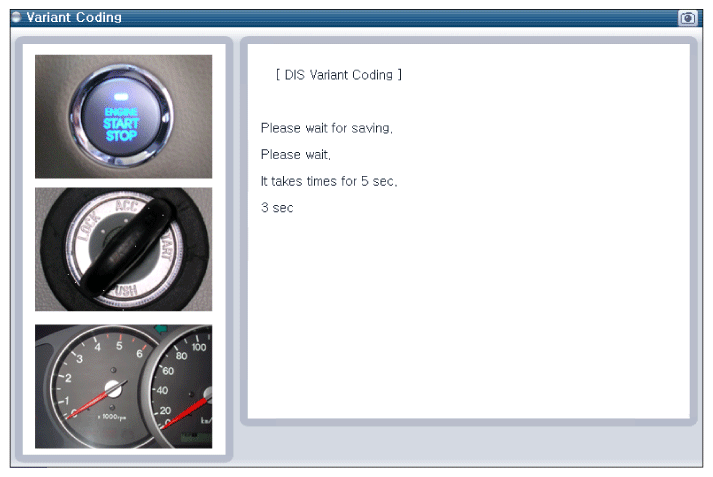Click the blue START STOP lettering on button
This screenshot has width=713, height=477.
click(x=121, y=130)
